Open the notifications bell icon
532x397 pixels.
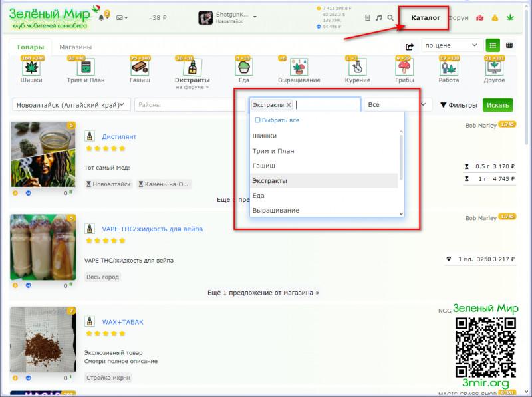point(102,17)
